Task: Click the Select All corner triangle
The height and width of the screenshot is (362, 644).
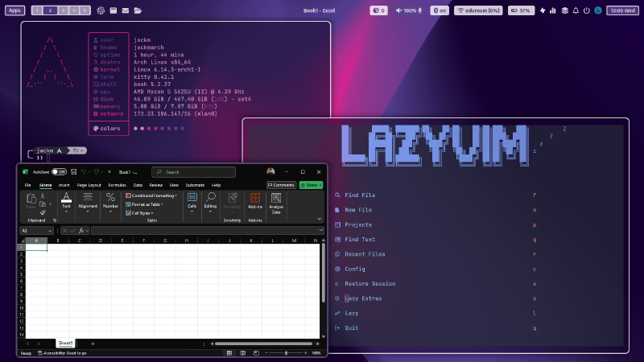Action: coord(23,241)
